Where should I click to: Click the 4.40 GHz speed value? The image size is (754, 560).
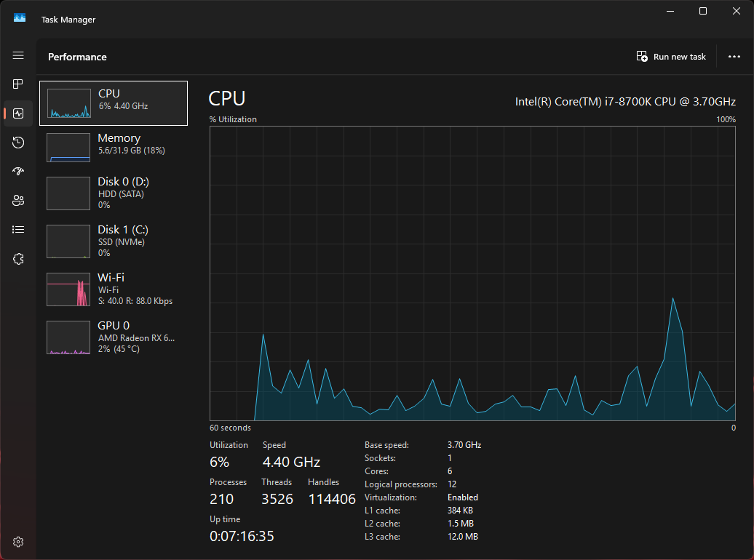click(291, 462)
